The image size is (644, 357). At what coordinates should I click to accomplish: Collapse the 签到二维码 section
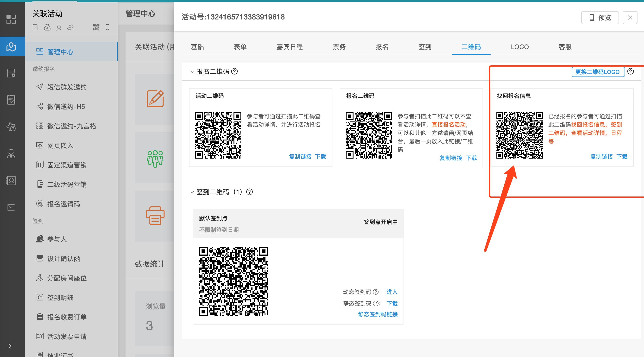[192, 192]
